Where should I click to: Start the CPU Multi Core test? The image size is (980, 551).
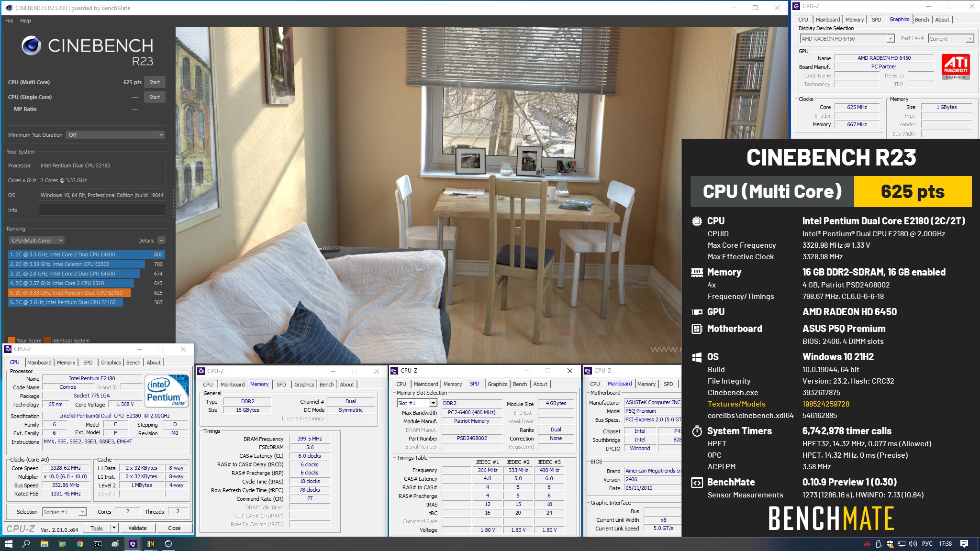pyautogui.click(x=155, y=82)
